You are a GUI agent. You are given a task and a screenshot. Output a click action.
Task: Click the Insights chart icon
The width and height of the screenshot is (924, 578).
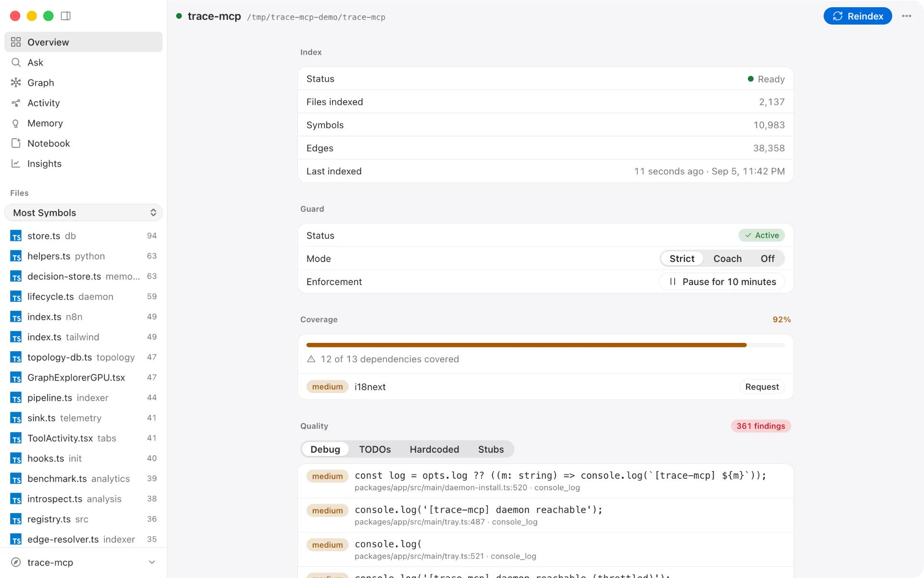[x=16, y=163]
